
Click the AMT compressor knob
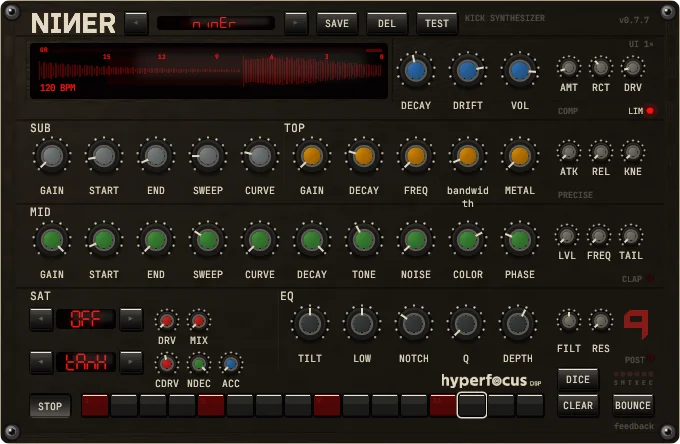tap(569, 68)
